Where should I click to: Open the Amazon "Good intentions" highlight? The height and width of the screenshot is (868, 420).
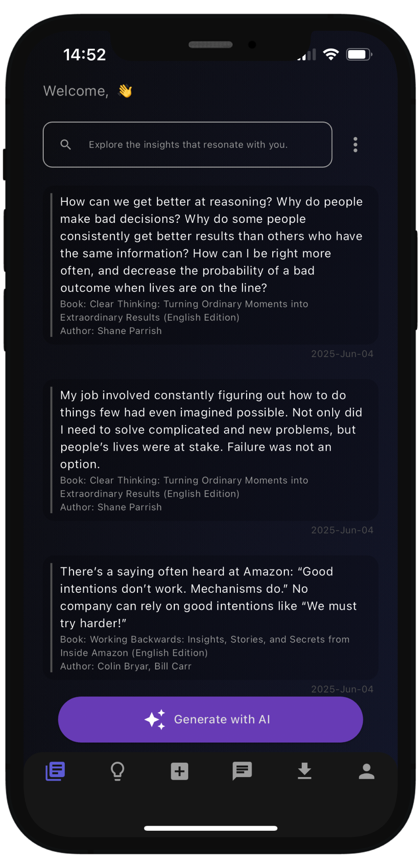click(208, 597)
